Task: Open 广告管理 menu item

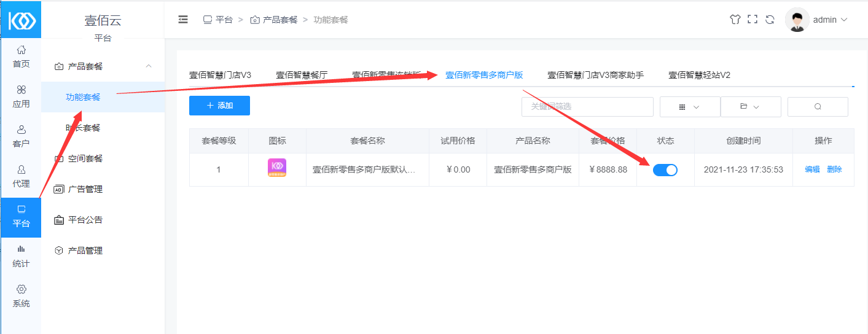Action: (x=103, y=189)
